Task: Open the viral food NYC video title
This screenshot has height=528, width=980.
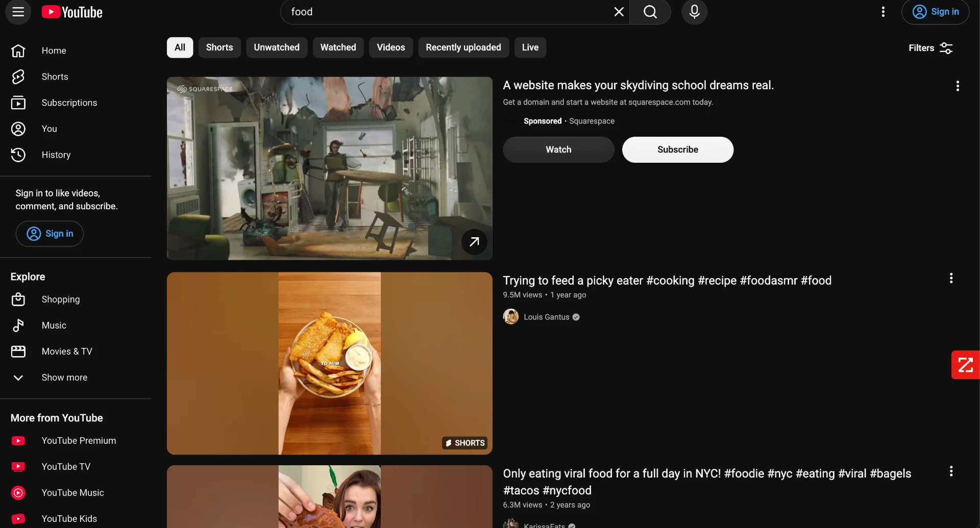Action: point(707,482)
